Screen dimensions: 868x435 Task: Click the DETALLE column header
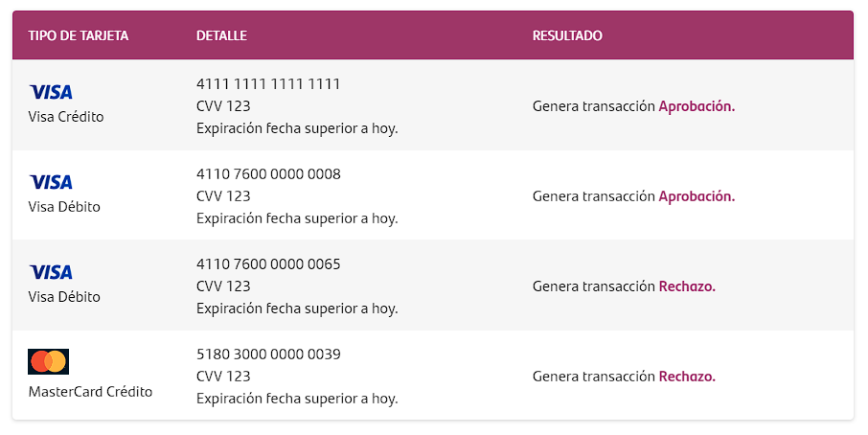tap(221, 36)
